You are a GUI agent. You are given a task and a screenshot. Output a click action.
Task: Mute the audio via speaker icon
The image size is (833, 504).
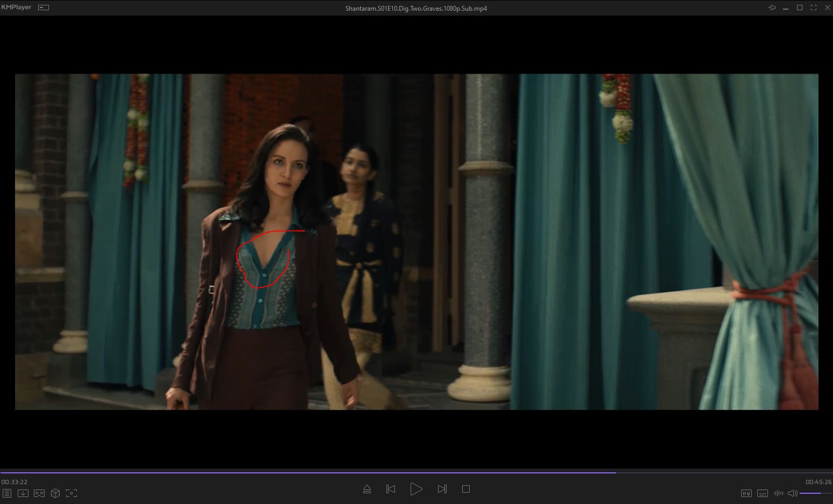[x=792, y=493]
